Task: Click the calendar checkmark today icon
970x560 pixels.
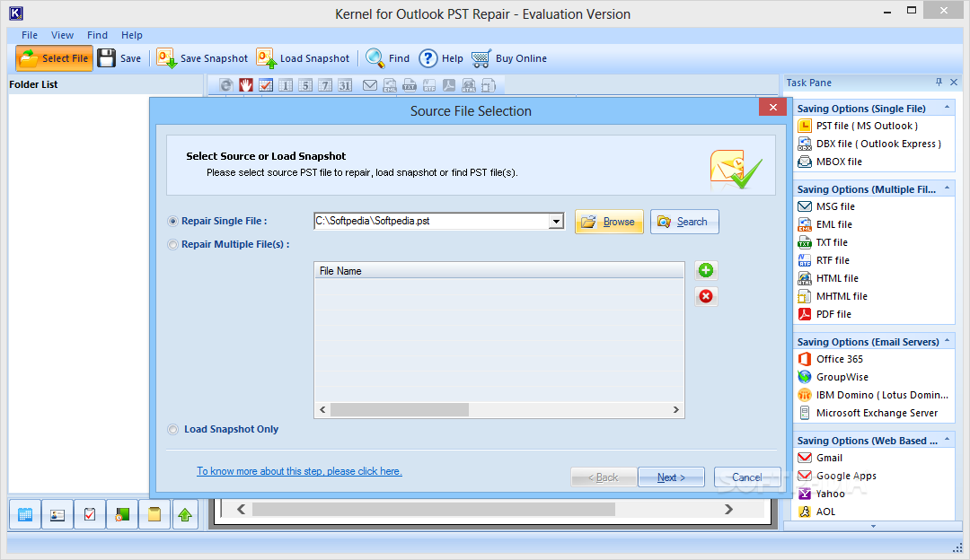Action: [266, 85]
